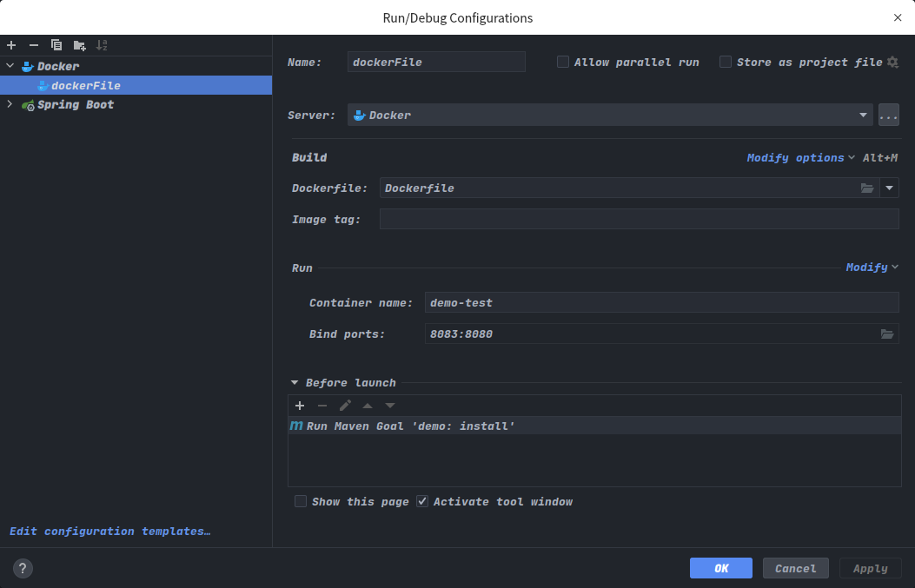Viewport: 915px width, 588px height.
Task: Click the Maven icon in the Before launch list
Action: (296, 426)
